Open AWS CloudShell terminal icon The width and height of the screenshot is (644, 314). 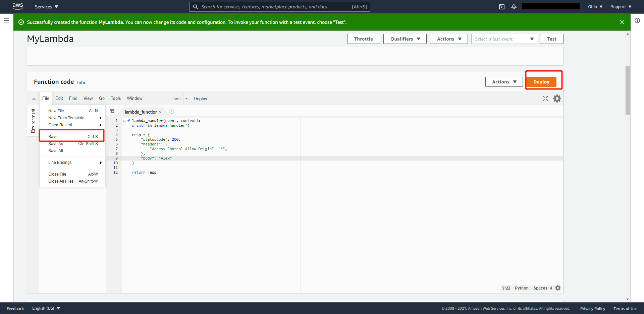[502, 6]
